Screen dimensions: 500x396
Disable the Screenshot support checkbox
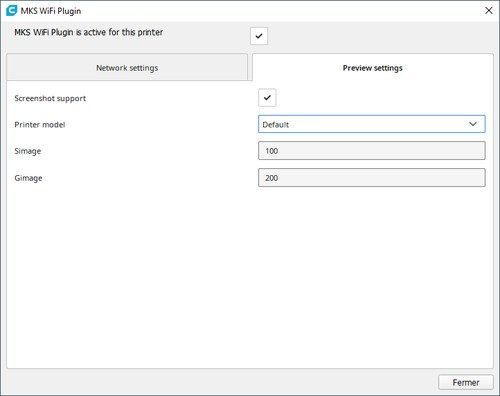[x=267, y=98]
